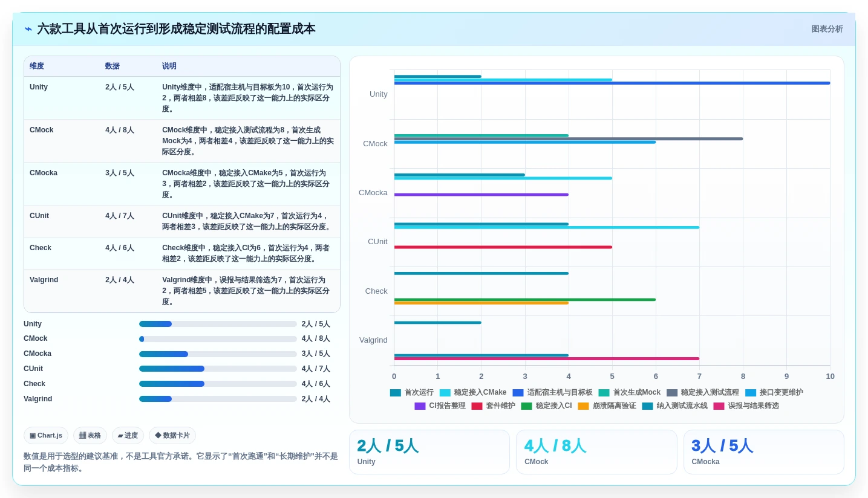Select the 进度 chip
The width and height of the screenshot is (868, 498).
(128, 436)
